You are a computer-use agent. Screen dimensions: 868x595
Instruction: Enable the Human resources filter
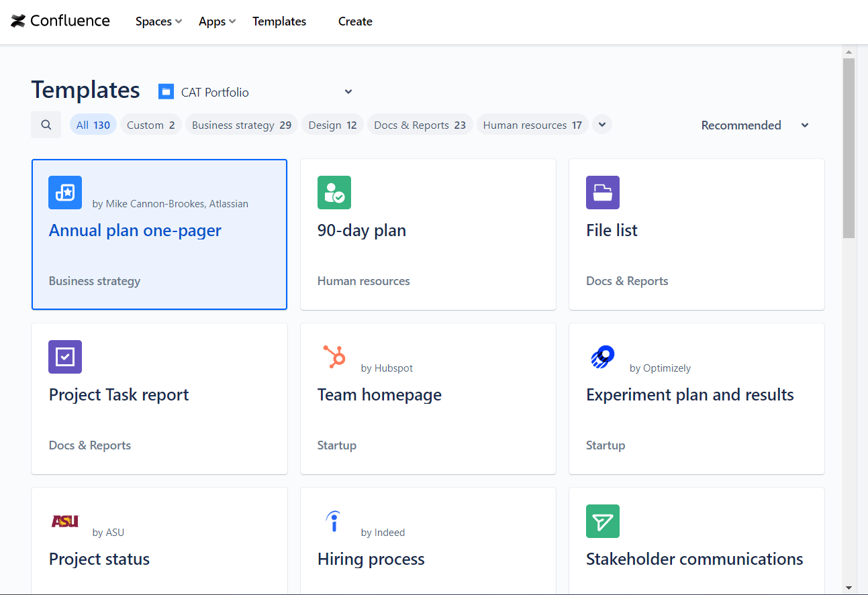click(x=532, y=124)
